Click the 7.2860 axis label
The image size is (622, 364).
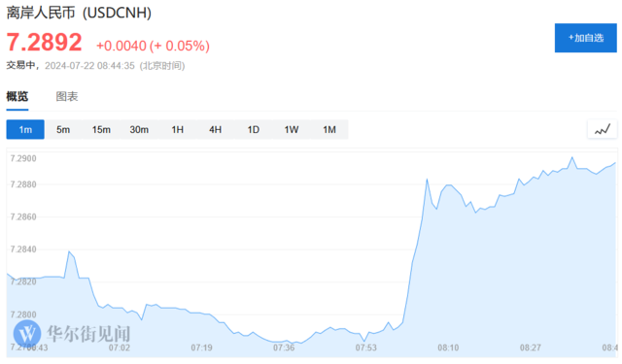point(23,217)
